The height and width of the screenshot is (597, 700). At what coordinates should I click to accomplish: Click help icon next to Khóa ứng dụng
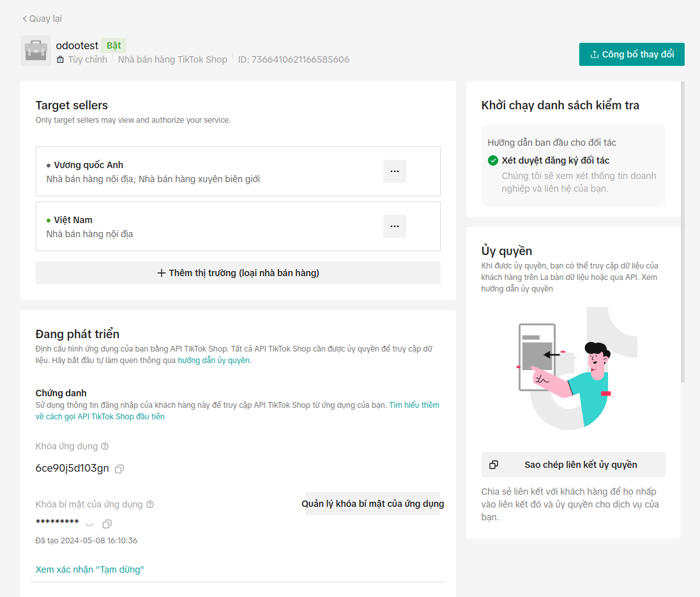(105, 446)
